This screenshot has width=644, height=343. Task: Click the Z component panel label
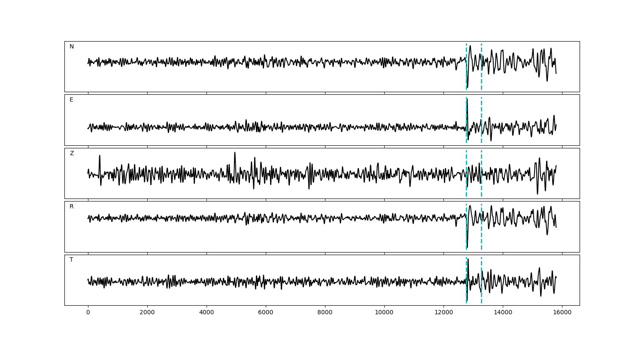click(x=72, y=153)
